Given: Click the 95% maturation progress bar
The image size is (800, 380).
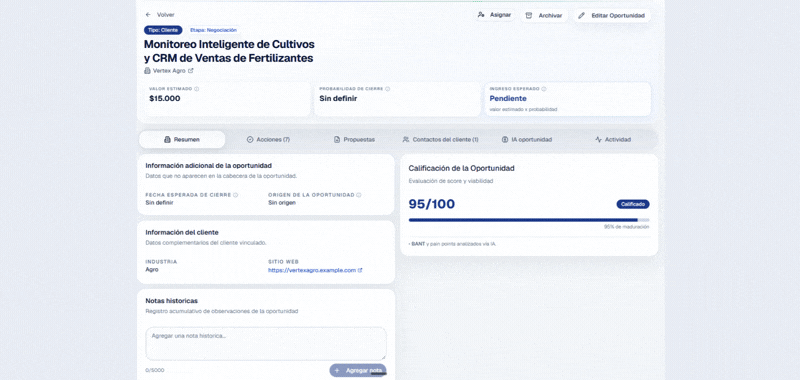Looking at the screenshot, I should tap(529, 220).
